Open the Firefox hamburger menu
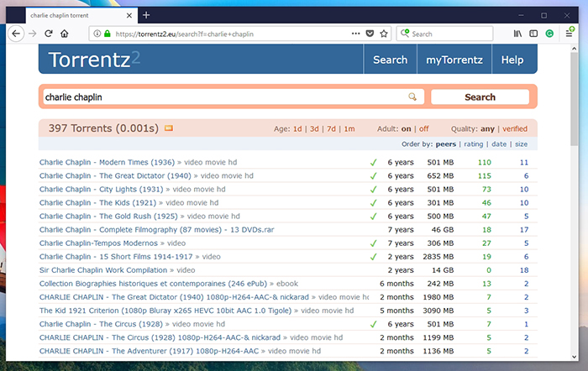Screen dimensions: 588x371 click(570, 33)
